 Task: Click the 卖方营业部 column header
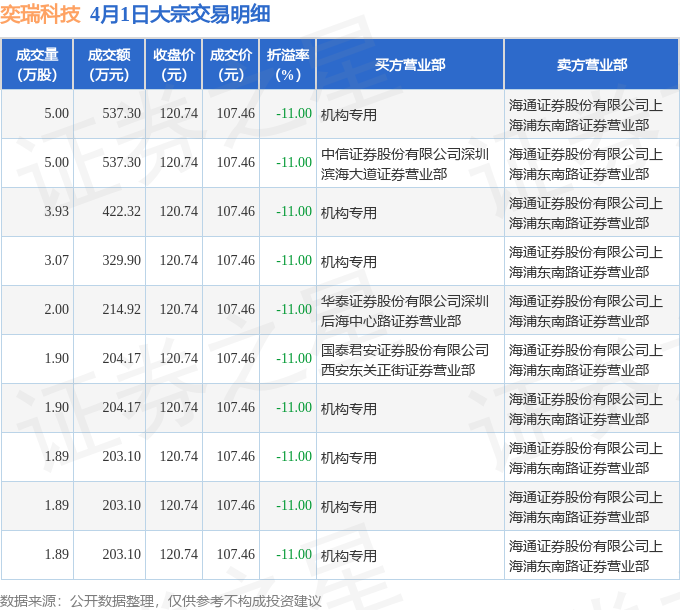click(592, 65)
